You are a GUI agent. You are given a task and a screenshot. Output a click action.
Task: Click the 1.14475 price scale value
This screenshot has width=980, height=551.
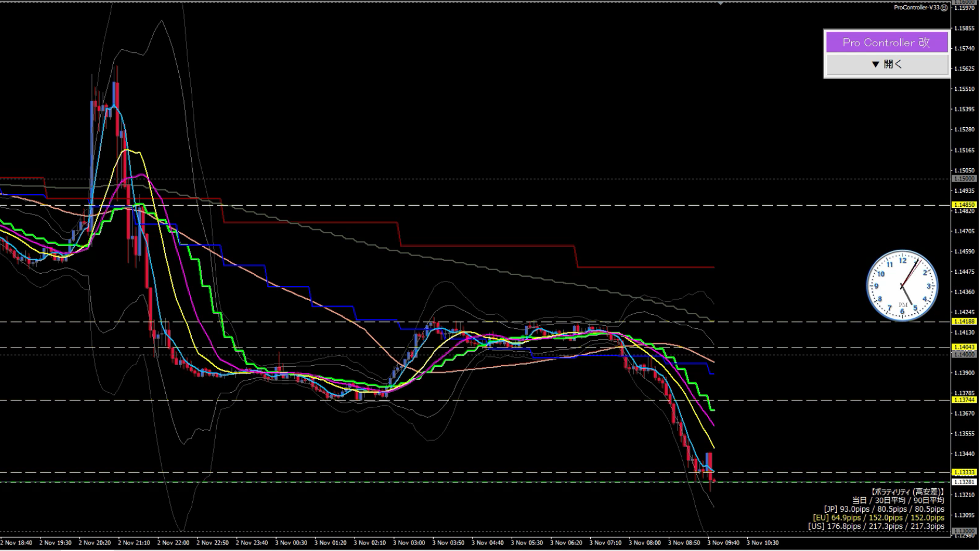pyautogui.click(x=965, y=271)
